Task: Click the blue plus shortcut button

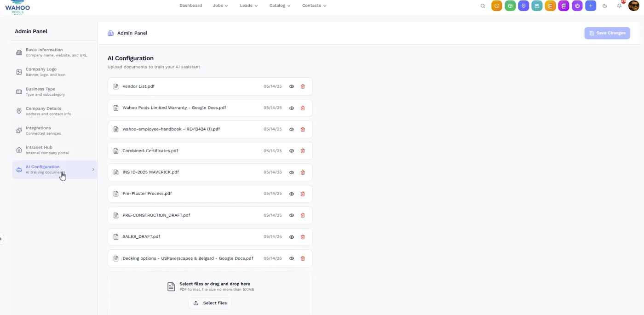Action: (x=591, y=6)
